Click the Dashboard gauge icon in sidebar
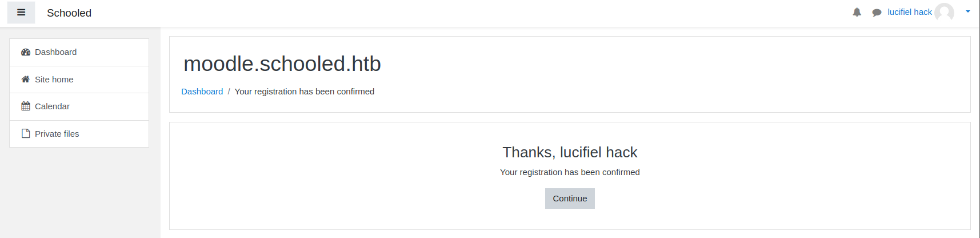This screenshot has width=980, height=238. click(x=26, y=52)
